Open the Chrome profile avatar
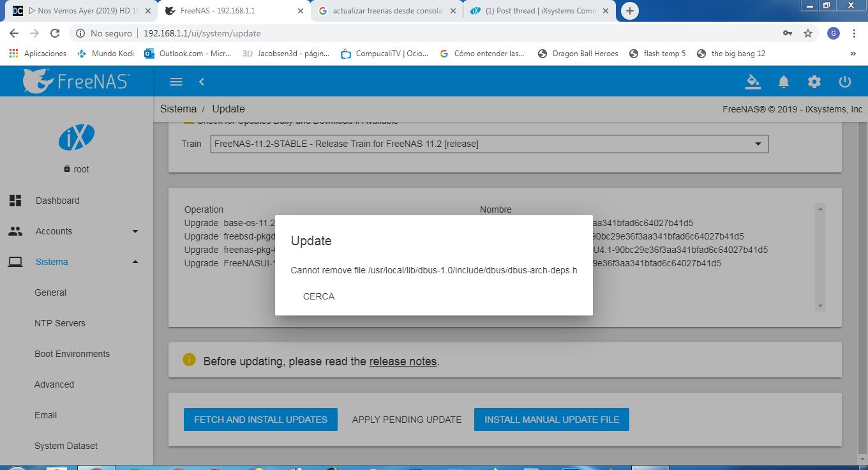 [x=834, y=33]
